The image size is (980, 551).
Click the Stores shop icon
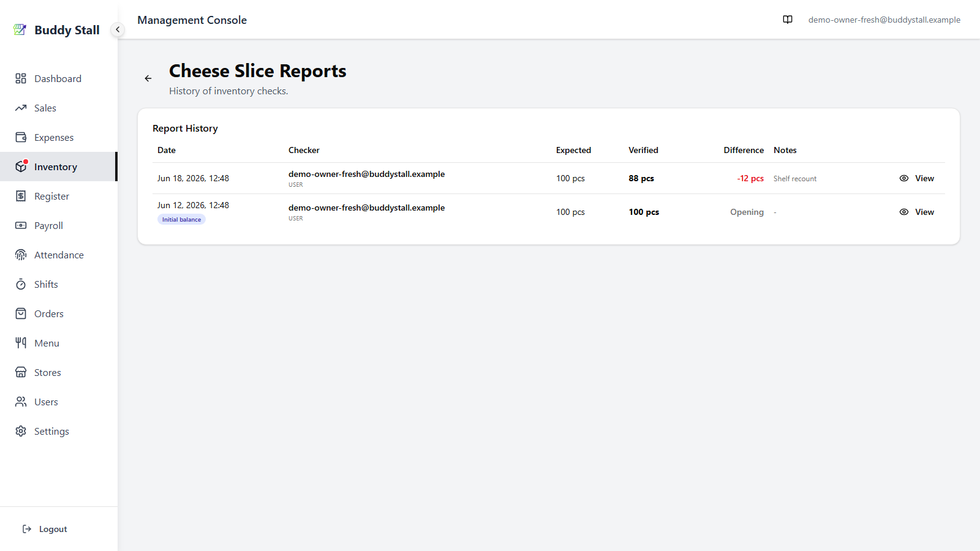pyautogui.click(x=21, y=372)
